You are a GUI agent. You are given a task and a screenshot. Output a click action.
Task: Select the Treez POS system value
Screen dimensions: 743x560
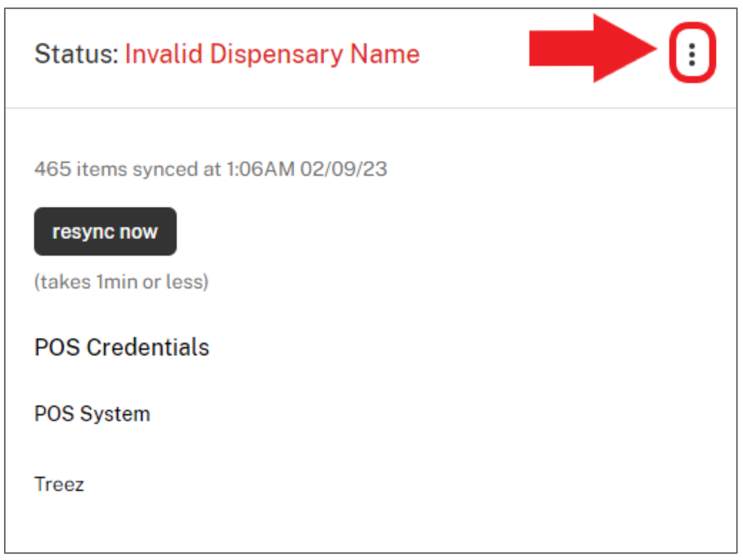click(60, 484)
